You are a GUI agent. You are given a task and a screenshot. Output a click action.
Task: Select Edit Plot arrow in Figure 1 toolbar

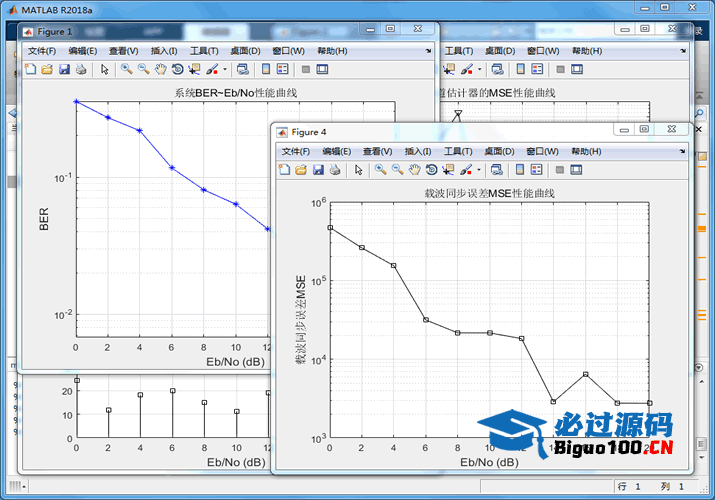[x=104, y=69]
